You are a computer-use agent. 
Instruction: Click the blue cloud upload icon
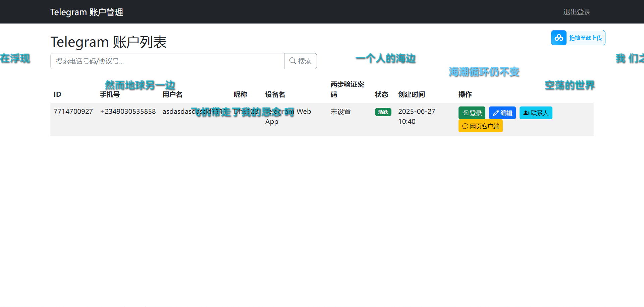(559, 38)
